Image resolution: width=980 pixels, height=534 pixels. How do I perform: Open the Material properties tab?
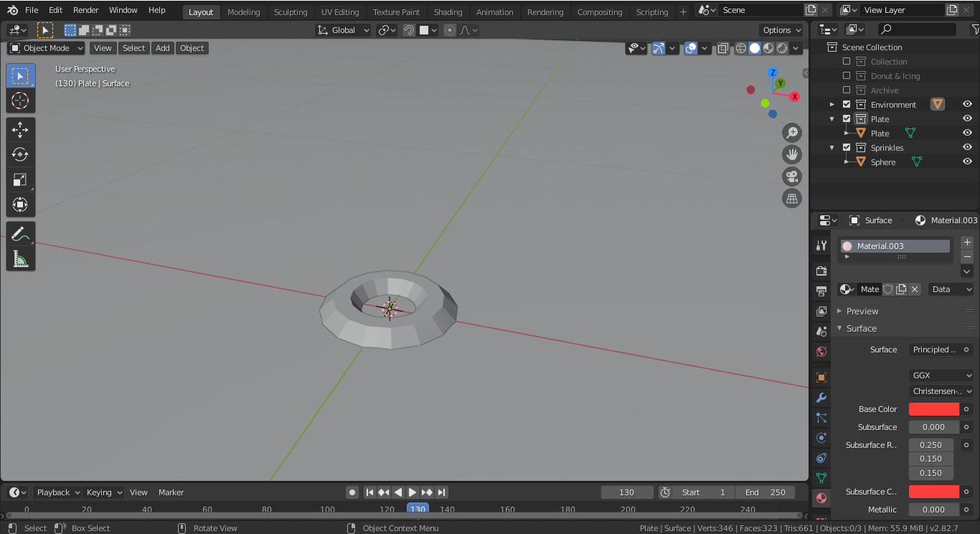click(x=821, y=498)
